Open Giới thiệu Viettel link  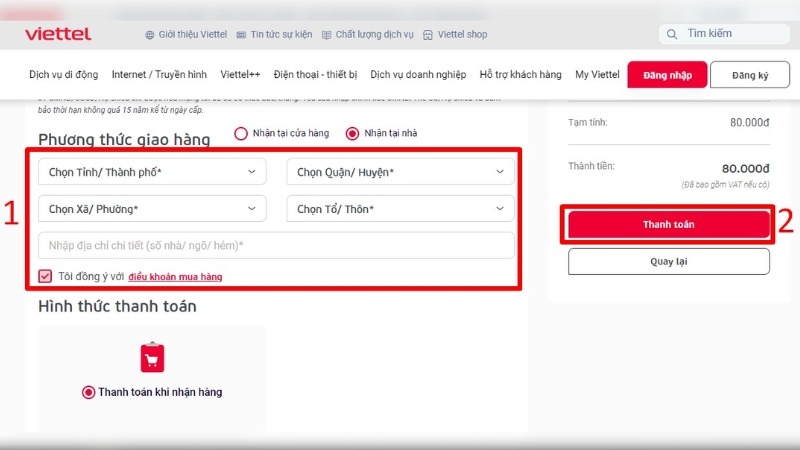pyautogui.click(x=192, y=34)
